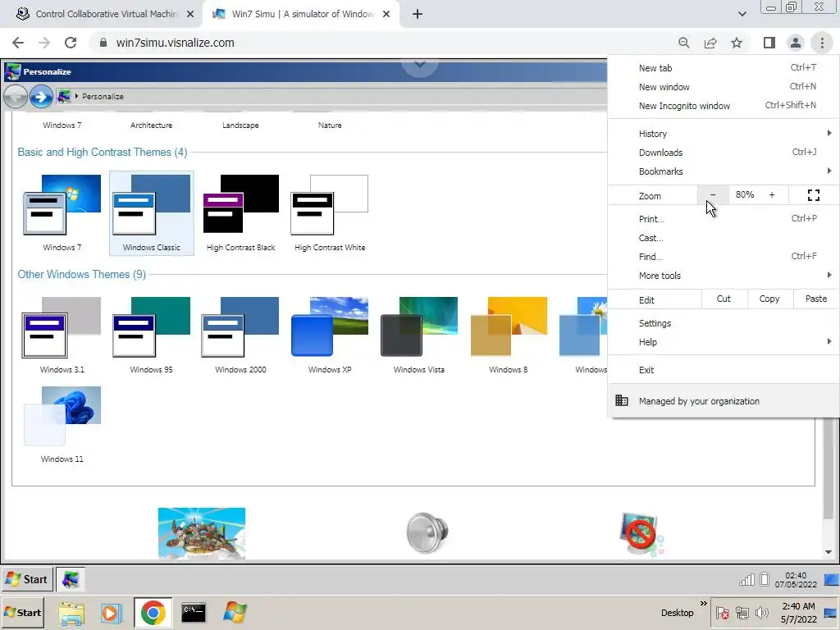Apply the Windows 11 theme
This screenshot has height=630, width=840.
tap(62, 416)
